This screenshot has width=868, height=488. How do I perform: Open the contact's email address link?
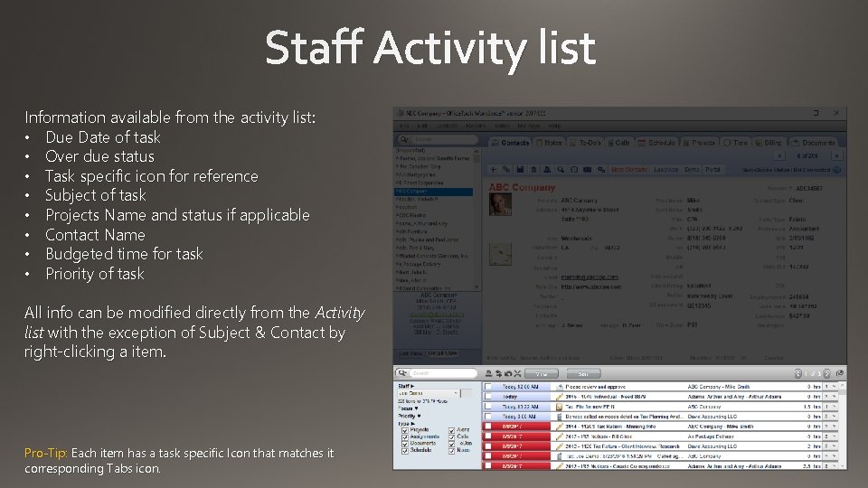click(590, 277)
